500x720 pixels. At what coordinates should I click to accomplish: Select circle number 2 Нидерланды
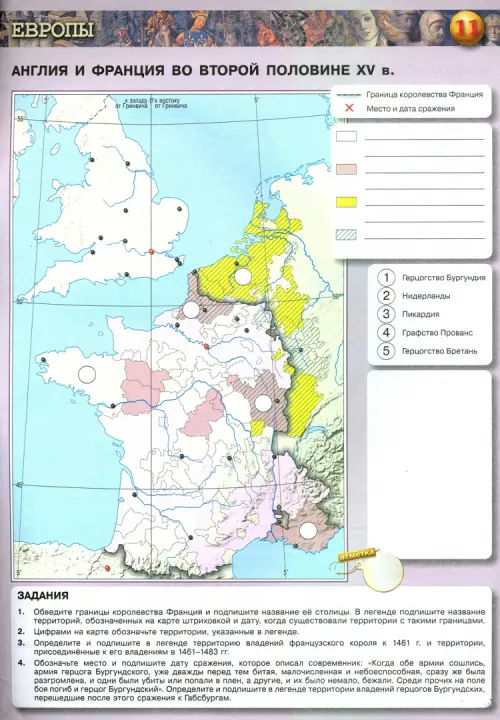click(386, 296)
